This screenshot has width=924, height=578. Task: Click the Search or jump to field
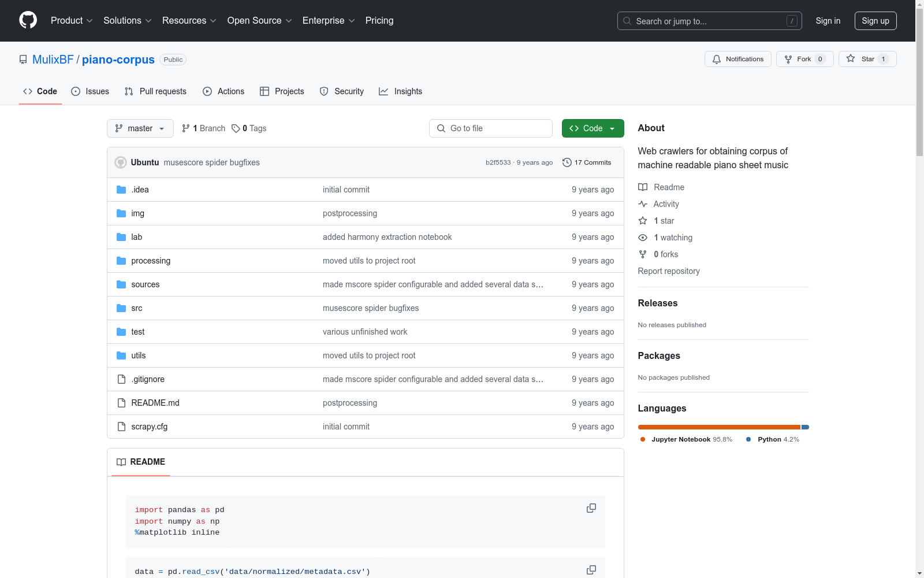pos(710,21)
